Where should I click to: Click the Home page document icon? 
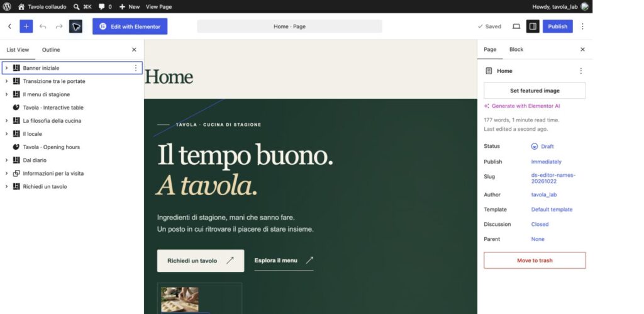pyautogui.click(x=488, y=70)
